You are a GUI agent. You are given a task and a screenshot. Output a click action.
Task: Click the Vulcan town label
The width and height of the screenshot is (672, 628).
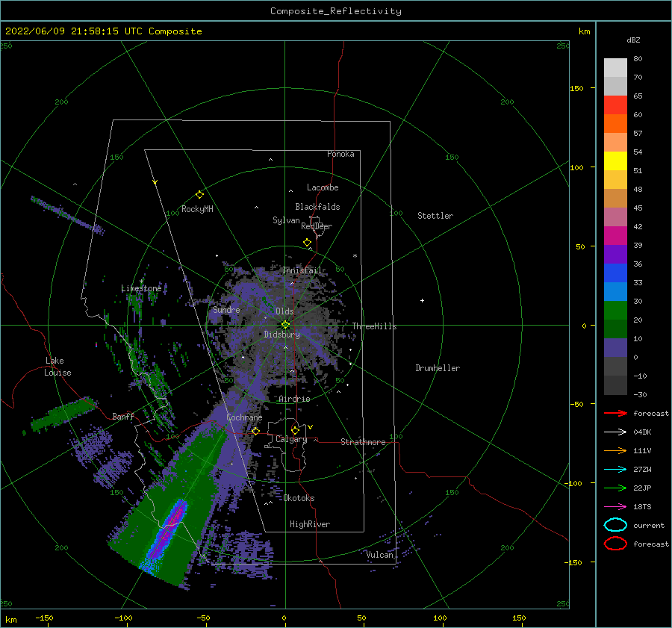380,555
